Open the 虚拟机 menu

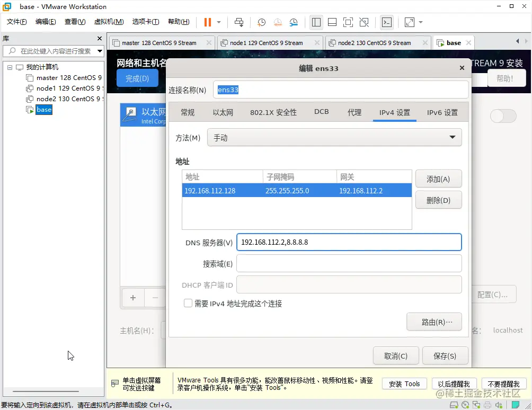(108, 22)
